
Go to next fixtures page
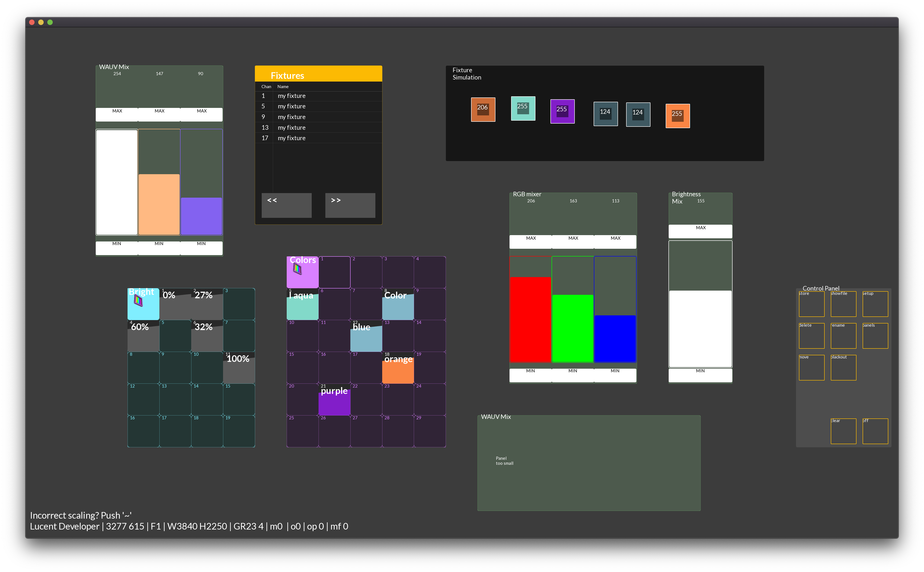pos(350,205)
